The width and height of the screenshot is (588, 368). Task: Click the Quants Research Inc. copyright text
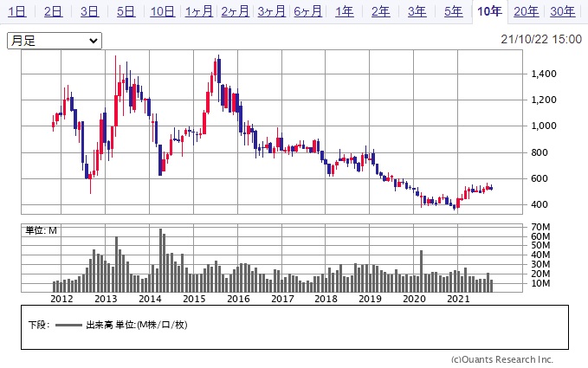coord(502,359)
